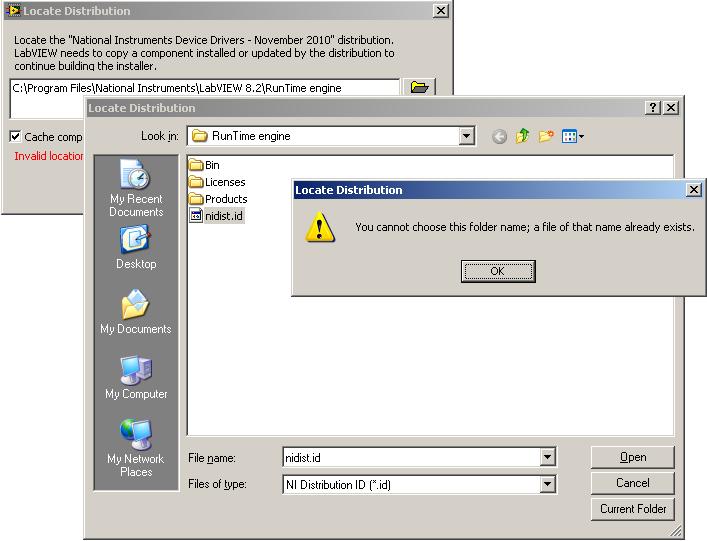The image size is (707, 541).
Task: Go to My Computer in places bar
Action: click(136, 377)
